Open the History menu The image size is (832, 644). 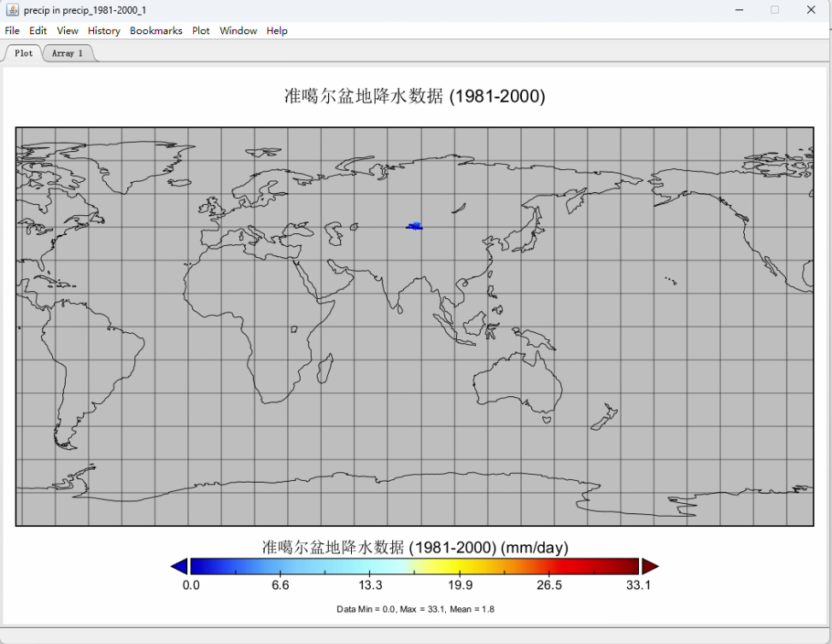pos(104,31)
